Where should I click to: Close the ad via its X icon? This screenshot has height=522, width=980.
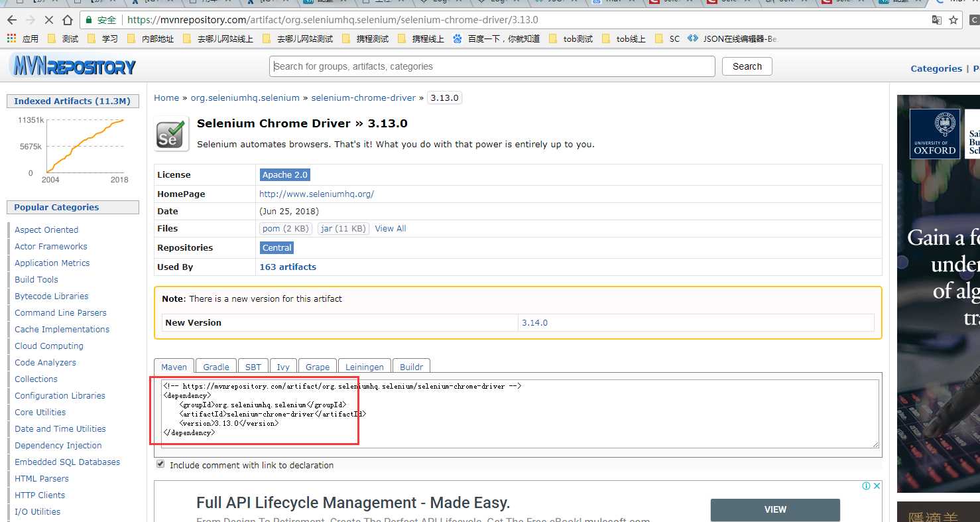pyautogui.click(x=877, y=486)
